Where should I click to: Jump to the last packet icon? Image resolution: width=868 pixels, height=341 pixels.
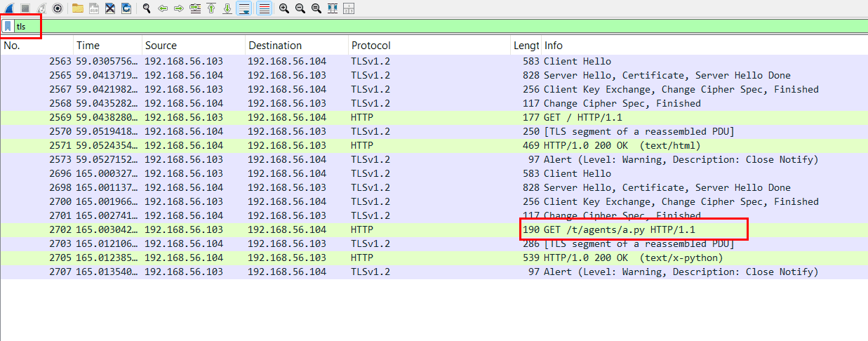pyautogui.click(x=227, y=8)
